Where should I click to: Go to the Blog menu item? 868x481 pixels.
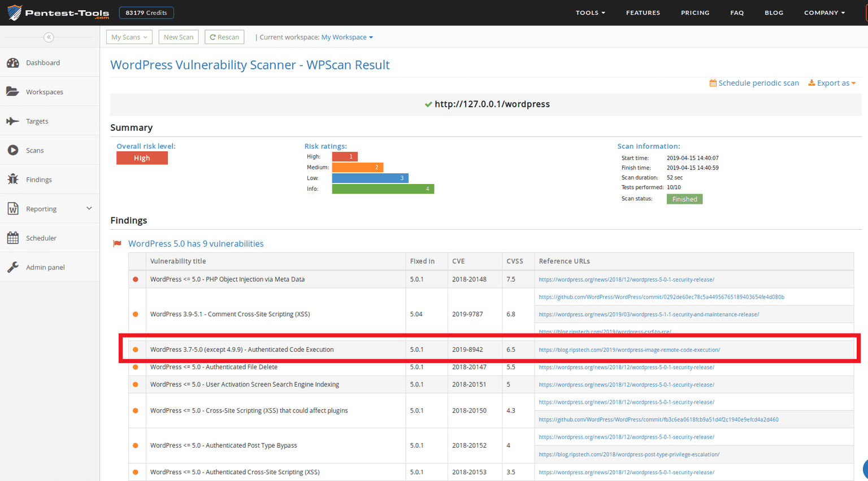pos(774,12)
